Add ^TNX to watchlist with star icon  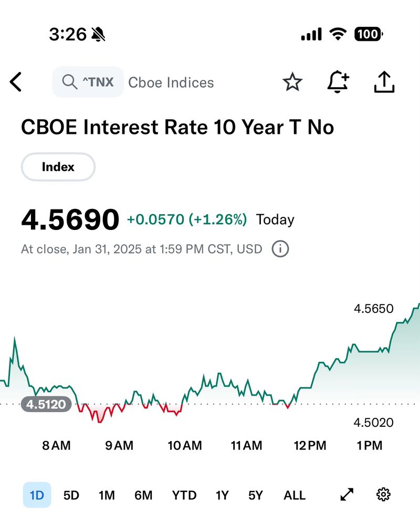[x=292, y=82]
